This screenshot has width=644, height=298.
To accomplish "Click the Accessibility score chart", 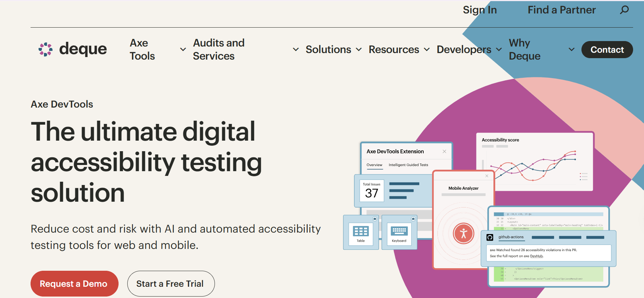I will click(x=535, y=162).
